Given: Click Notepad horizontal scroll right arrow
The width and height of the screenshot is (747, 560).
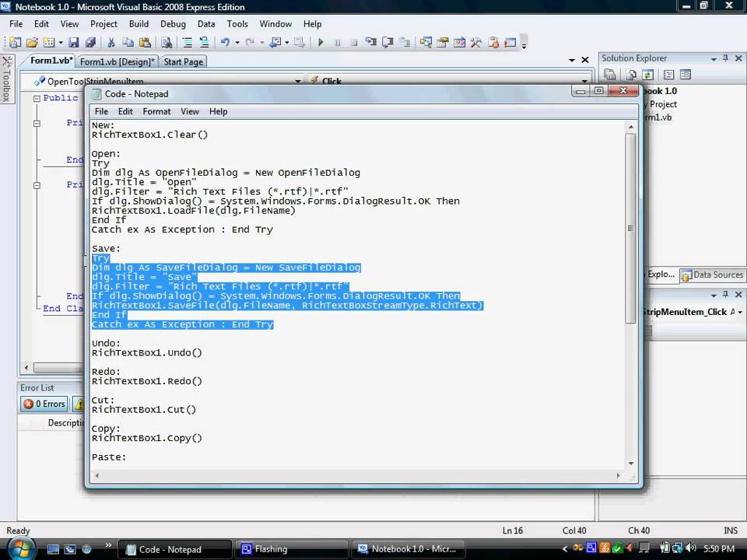Looking at the screenshot, I should tap(619, 475).
